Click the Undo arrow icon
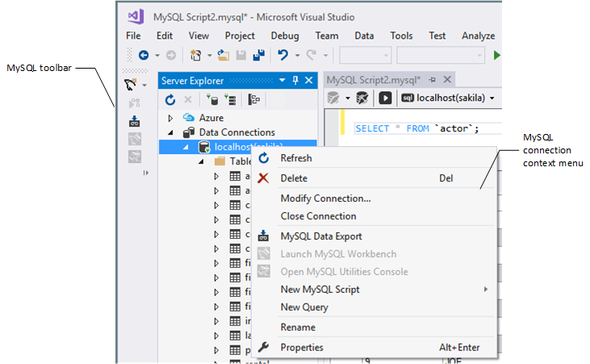 283,56
